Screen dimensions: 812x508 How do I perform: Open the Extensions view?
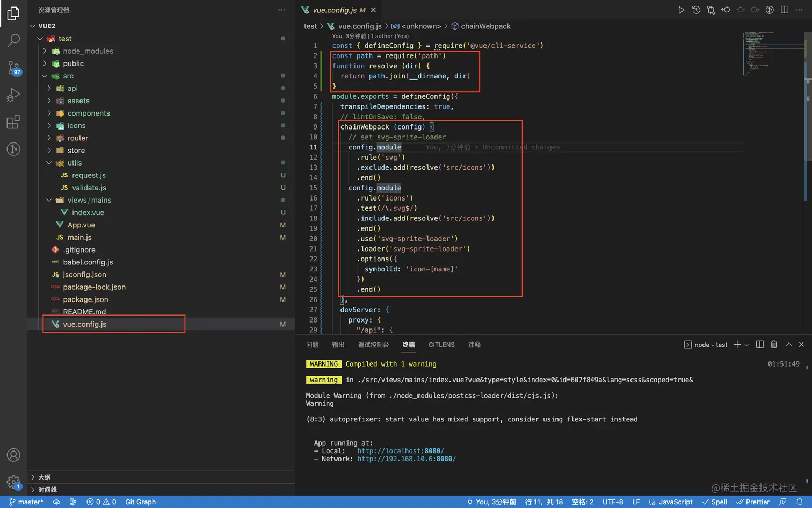pyautogui.click(x=13, y=122)
